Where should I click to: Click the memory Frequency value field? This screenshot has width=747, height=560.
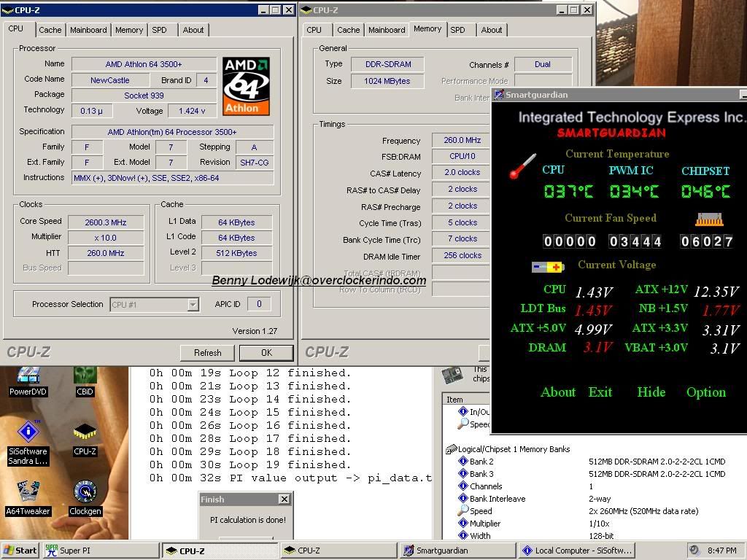click(x=462, y=141)
